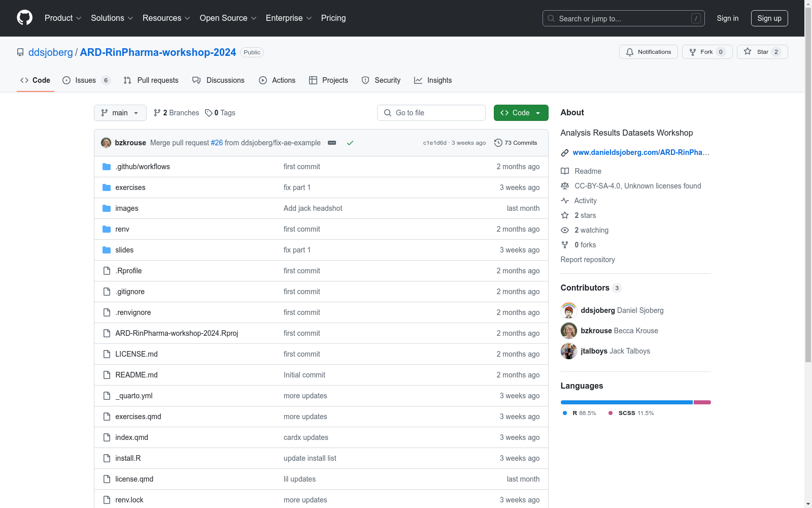Star the repository

pyautogui.click(x=762, y=52)
